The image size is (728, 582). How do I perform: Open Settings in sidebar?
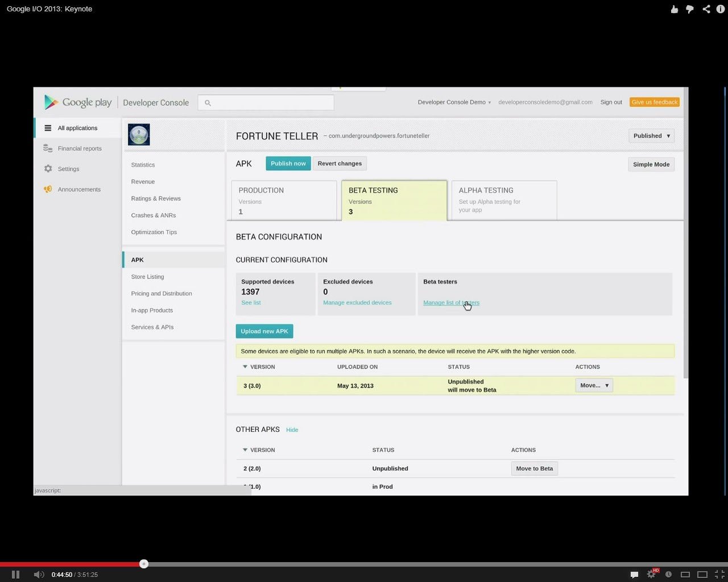coord(68,169)
